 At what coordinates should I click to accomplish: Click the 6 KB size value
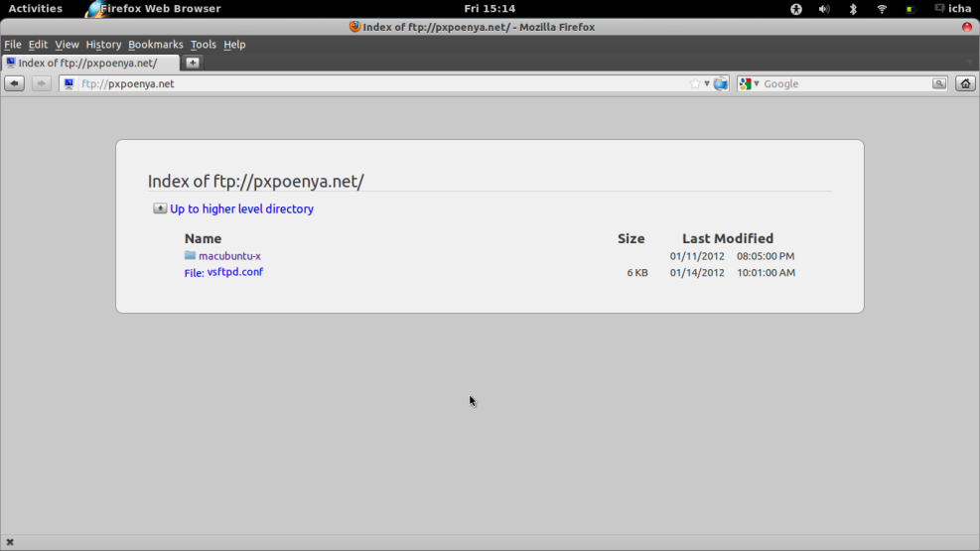(637, 272)
